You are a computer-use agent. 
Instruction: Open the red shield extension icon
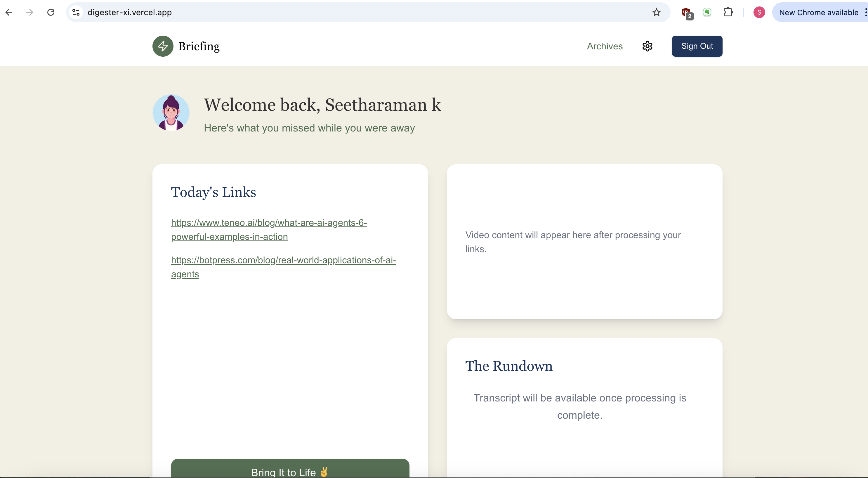pyautogui.click(x=686, y=13)
